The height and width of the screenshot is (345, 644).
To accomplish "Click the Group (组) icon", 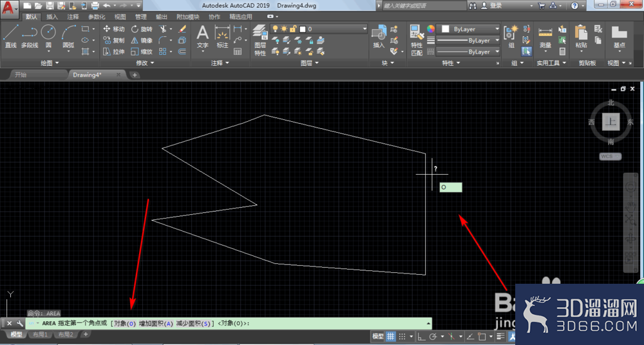I will click(511, 36).
